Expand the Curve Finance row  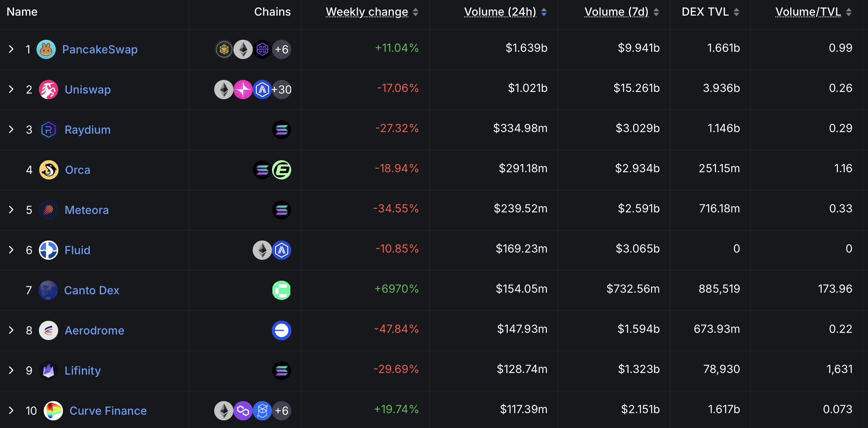click(11, 410)
